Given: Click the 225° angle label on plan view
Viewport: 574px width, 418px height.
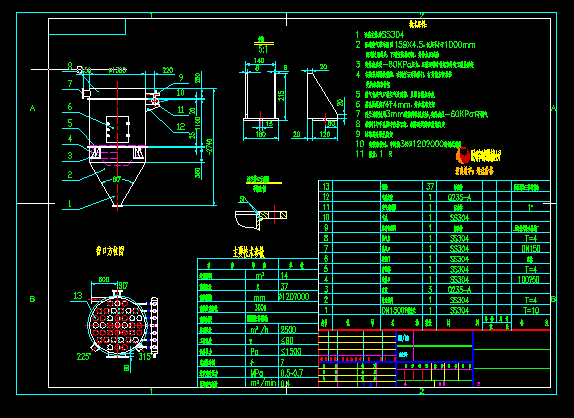Looking at the screenshot, I should 83,357.
